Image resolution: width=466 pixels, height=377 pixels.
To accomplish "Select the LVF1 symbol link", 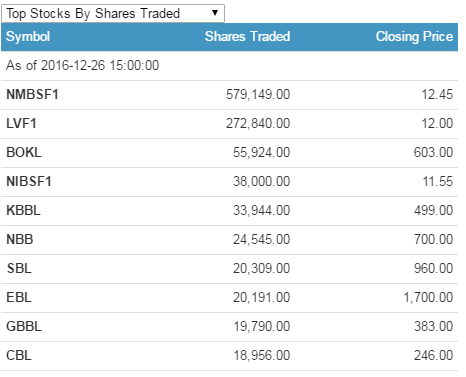I will pyautogui.click(x=21, y=123).
